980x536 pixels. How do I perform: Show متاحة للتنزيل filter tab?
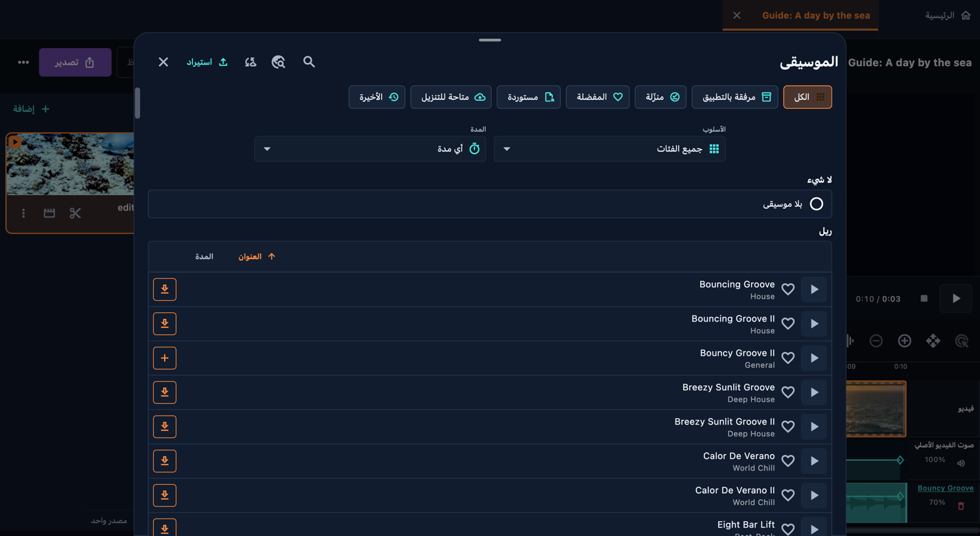(451, 97)
